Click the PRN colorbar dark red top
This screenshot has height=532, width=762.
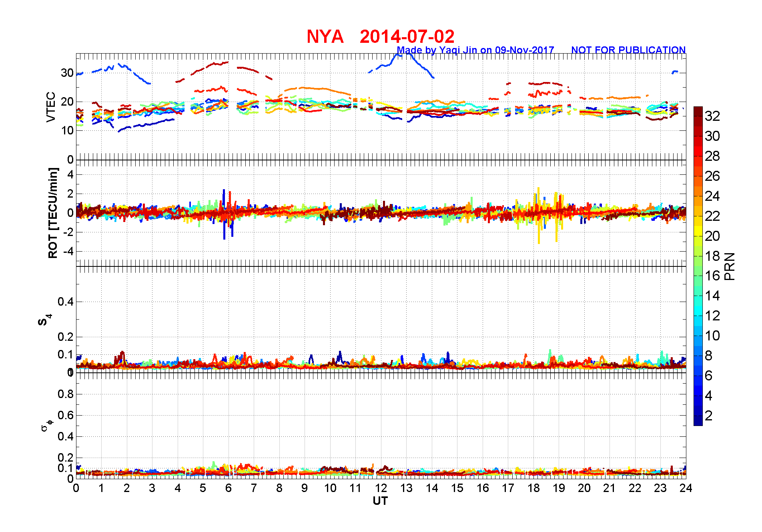click(x=698, y=111)
